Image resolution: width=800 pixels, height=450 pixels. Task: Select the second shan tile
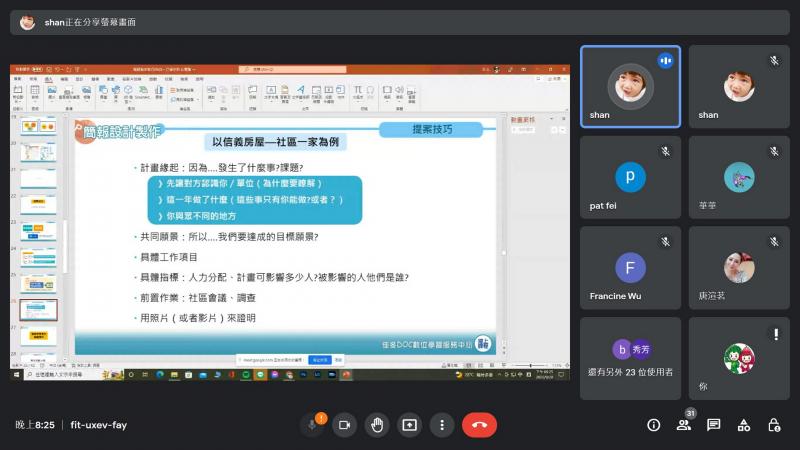click(739, 86)
